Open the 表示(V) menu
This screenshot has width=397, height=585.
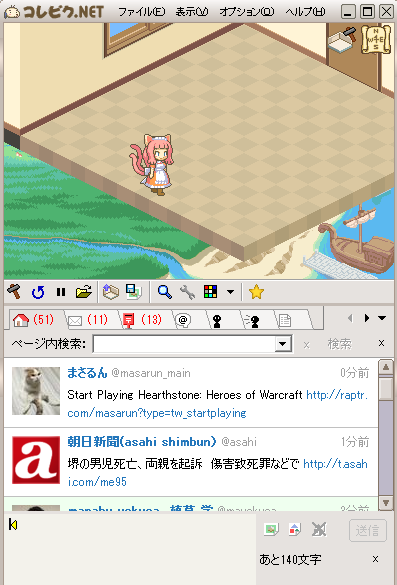(x=192, y=12)
